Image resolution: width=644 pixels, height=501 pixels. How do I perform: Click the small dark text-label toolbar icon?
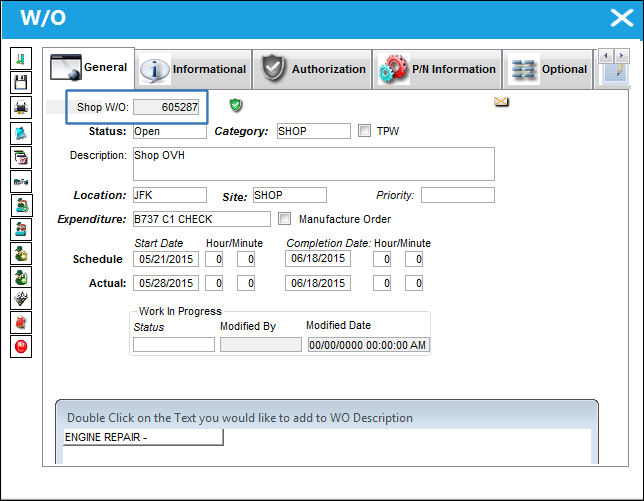pos(21,182)
